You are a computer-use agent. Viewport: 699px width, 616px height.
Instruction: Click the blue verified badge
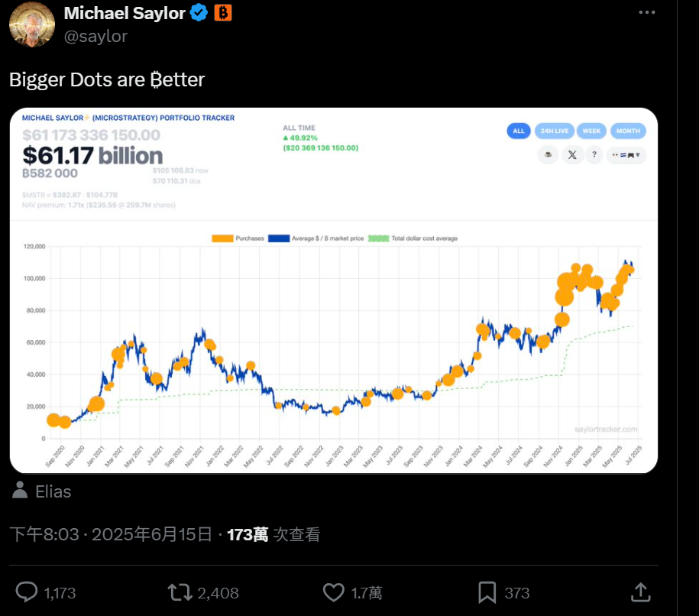pyautogui.click(x=199, y=13)
